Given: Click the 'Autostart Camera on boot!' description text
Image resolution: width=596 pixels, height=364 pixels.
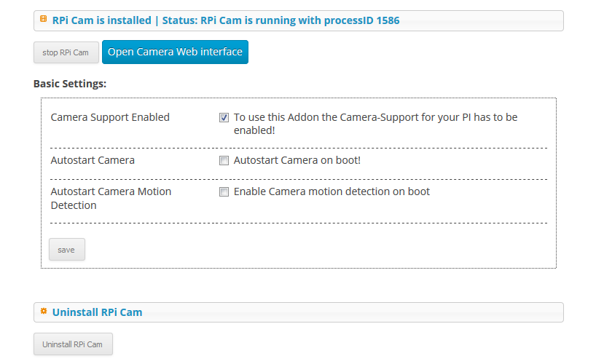Looking at the screenshot, I should [297, 160].
